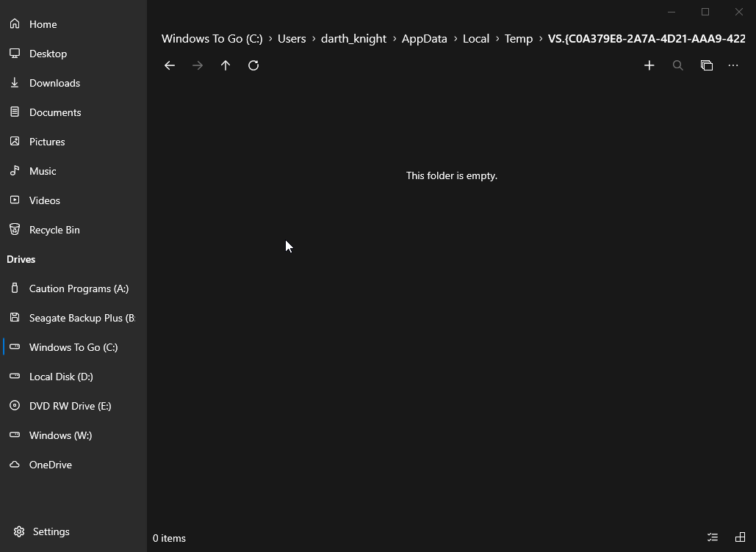Image resolution: width=756 pixels, height=552 pixels.
Task: Open Home in the sidebar
Action: point(73,24)
